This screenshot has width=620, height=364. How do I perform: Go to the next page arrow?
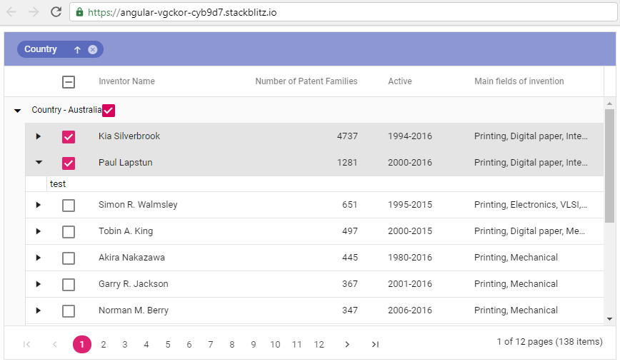tap(347, 344)
